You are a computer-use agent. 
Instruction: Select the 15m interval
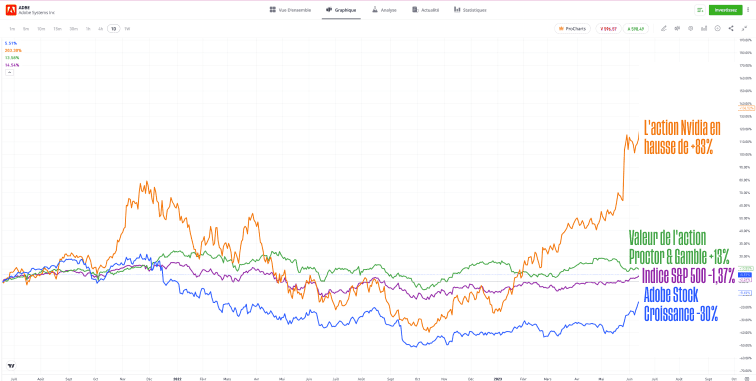57,29
